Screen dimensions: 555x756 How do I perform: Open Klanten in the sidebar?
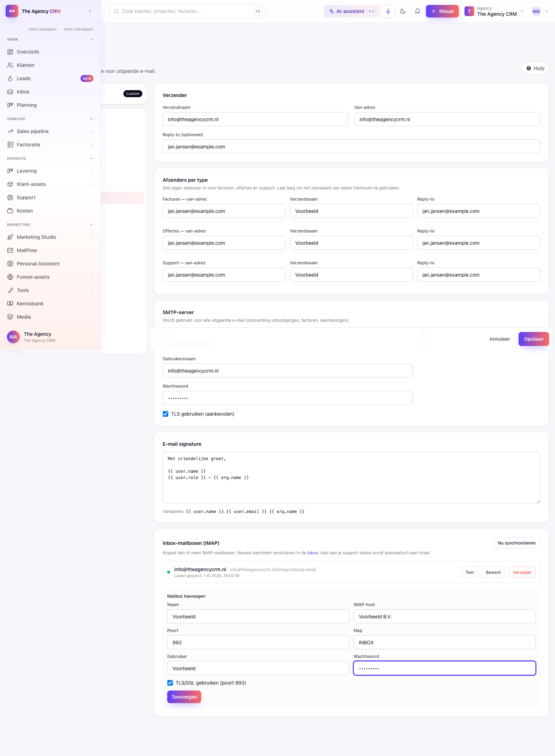click(50, 65)
